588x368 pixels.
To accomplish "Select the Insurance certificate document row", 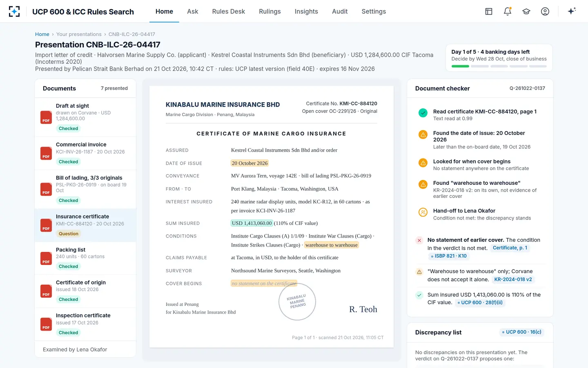I will (85, 225).
